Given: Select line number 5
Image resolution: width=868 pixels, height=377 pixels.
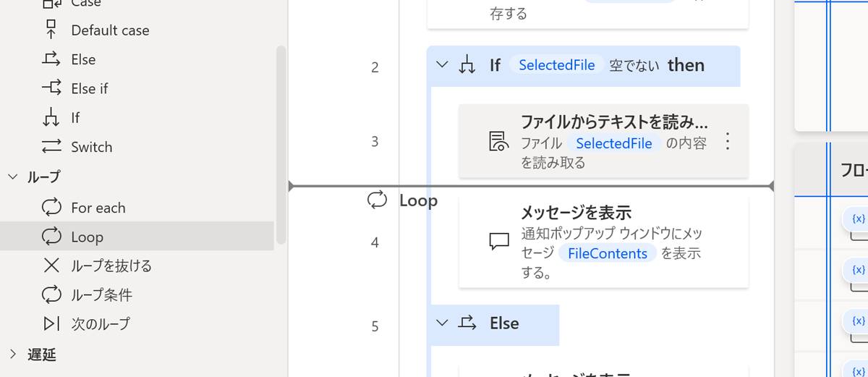Looking at the screenshot, I should [375, 326].
